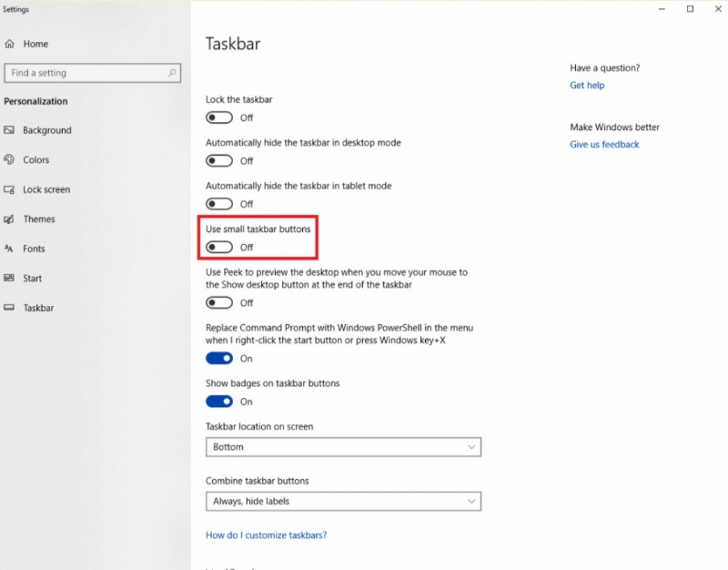Minimize the Settings window
Screen dimensions: 728x570
click(662, 9)
